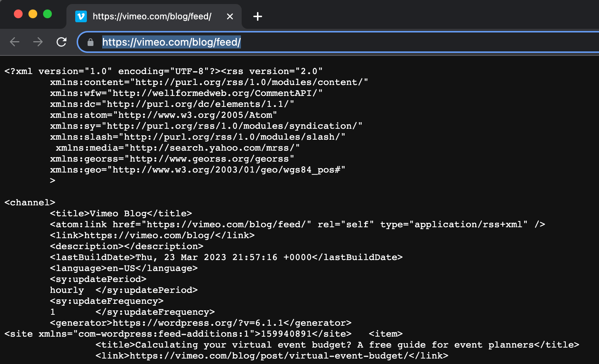Reload the page with refresh icon
The width and height of the screenshot is (599, 364).
61,42
